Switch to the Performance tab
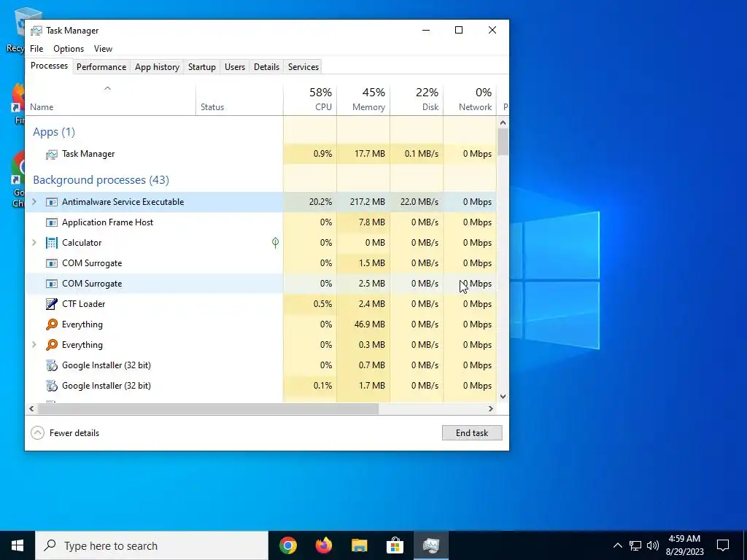This screenshot has width=747, height=560. (101, 67)
